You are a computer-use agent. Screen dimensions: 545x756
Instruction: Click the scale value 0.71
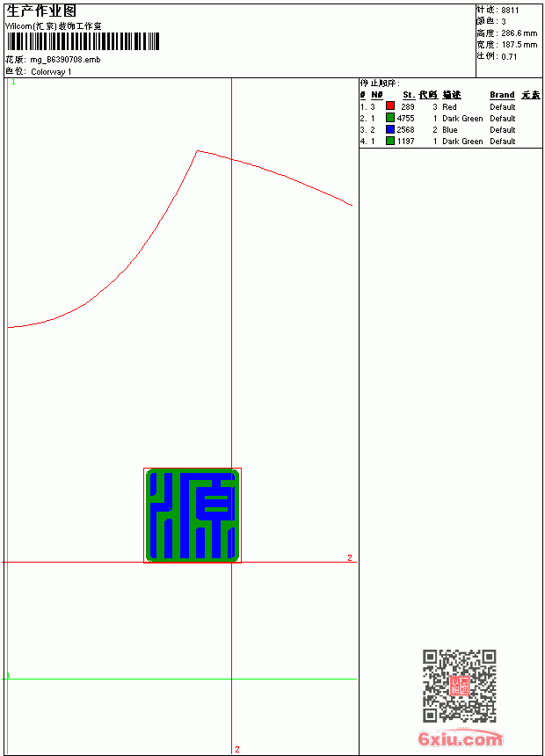pos(509,57)
